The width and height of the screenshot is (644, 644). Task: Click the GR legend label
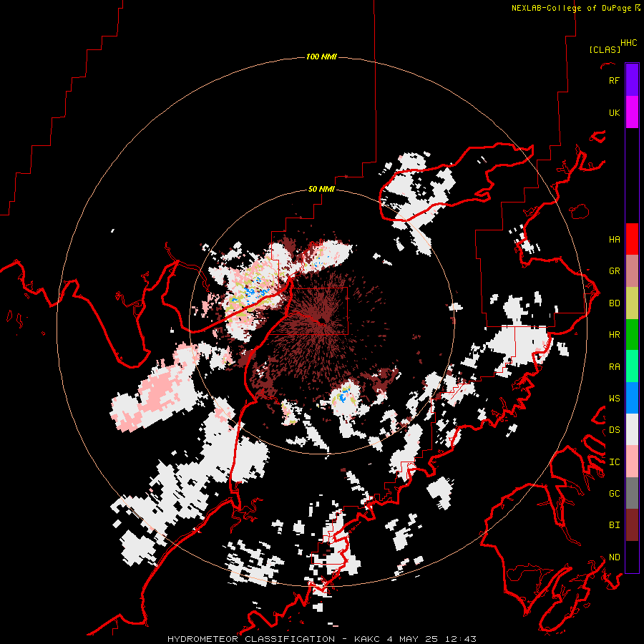pyautogui.click(x=614, y=271)
